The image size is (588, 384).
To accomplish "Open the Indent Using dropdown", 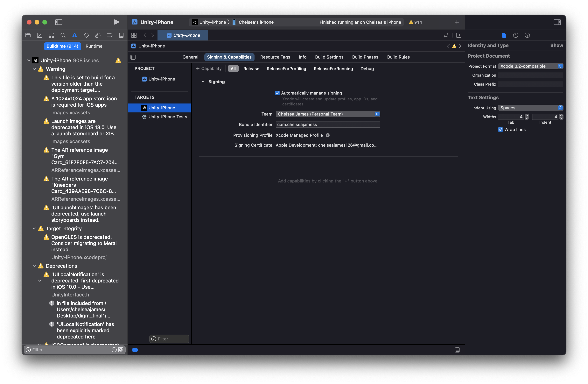I will 530,108.
